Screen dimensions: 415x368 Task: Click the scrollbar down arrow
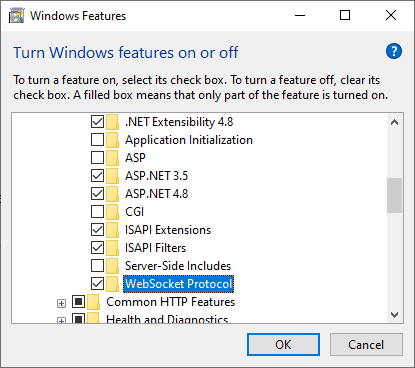(395, 315)
